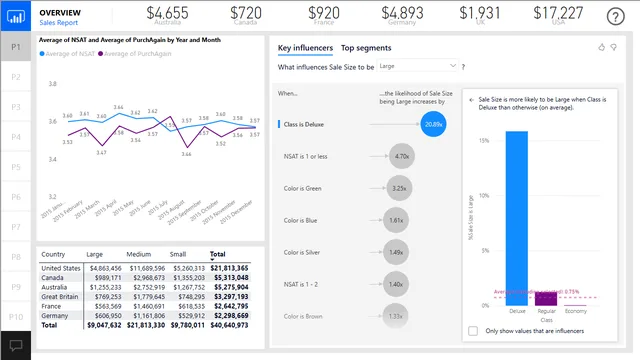640x360 pixels.
Task: Click the question mark beside the Large dropdown
Action: tap(463, 67)
